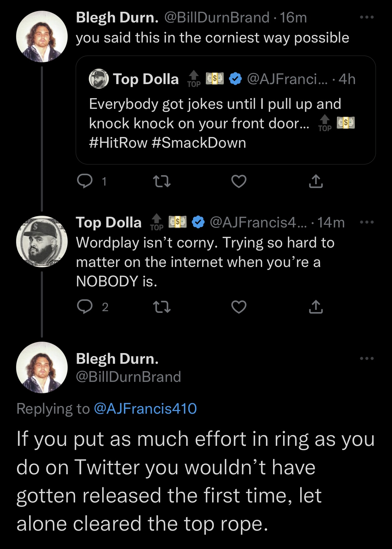Open Top Dolla's verified badge in reply
This screenshot has height=549, width=392.
(x=198, y=222)
